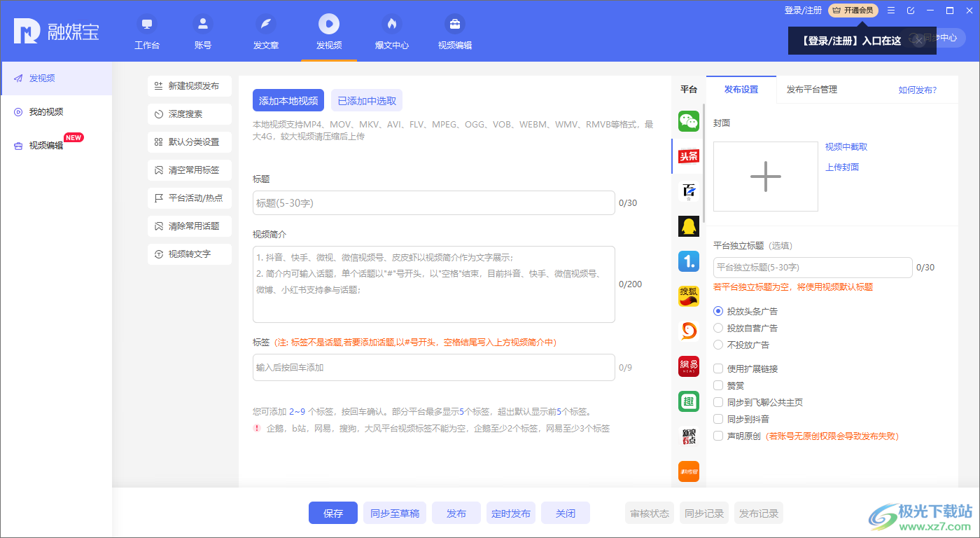Focus the 平台独立标题 input field
980x538 pixels.
813,268
